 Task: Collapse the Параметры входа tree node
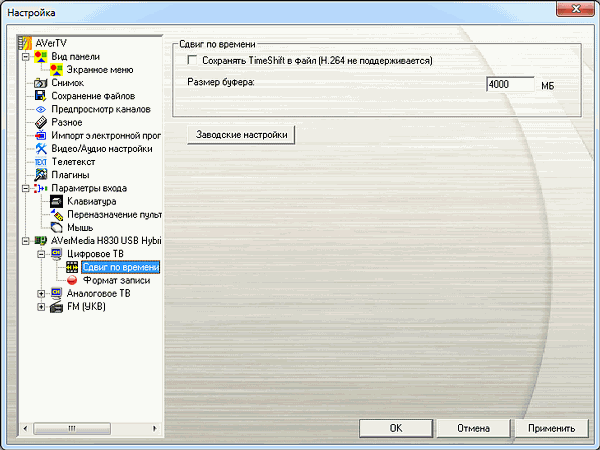click(x=25, y=188)
